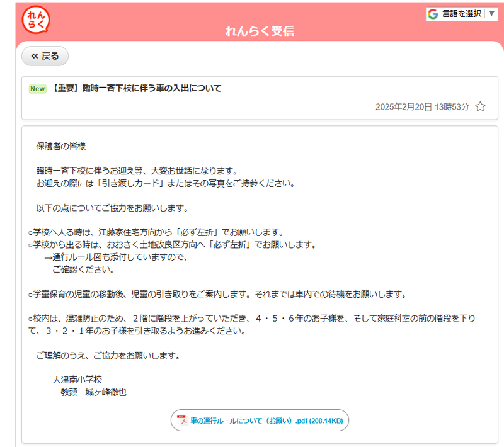The height and width of the screenshot is (447, 504).
Task: Click the sender name 教頭 城ケ峰徹也
Action: tap(93, 392)
